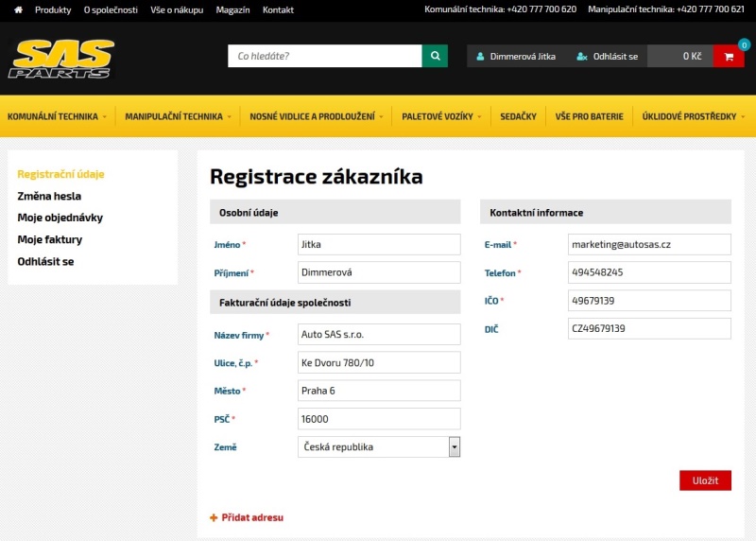Viewport: 756px width, 541px height.
Task: Click the E-mail input field
Action: (x=649, y=245)
